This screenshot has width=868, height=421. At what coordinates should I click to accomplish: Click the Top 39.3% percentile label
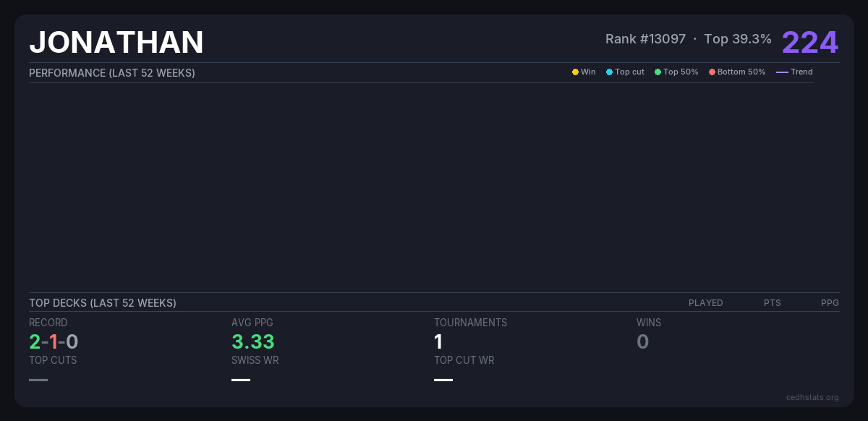[737, 39]
